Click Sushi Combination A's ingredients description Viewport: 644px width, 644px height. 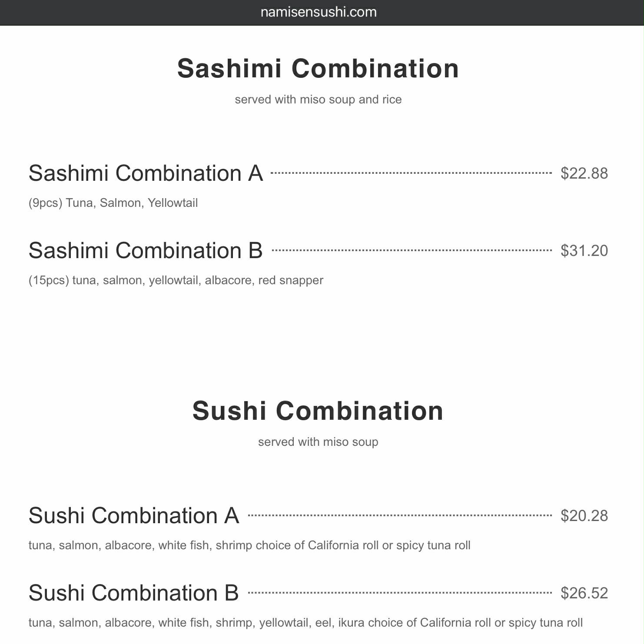[x=249, y=545]
